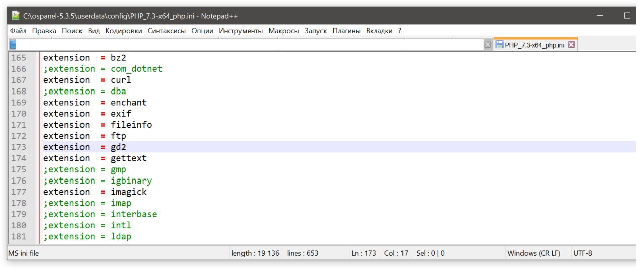Open the Вид menu
This screenshot has width=644, height=269.
click(x=94, y=31)
